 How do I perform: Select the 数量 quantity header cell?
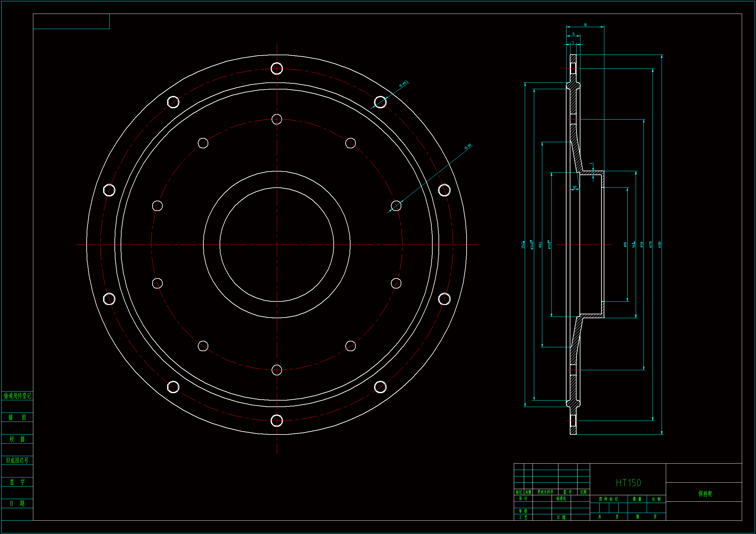pyautogui.click(x=637, y=499)
